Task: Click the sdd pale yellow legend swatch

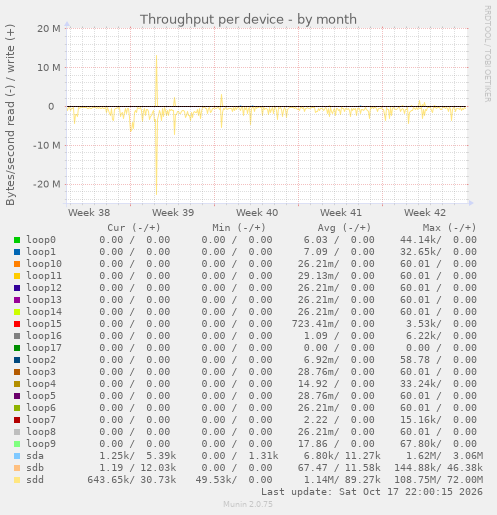Action: (x=17, y=480)
